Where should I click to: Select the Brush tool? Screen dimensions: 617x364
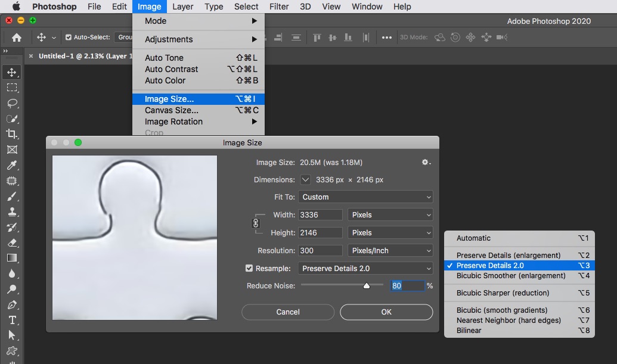tap(12, 196)
